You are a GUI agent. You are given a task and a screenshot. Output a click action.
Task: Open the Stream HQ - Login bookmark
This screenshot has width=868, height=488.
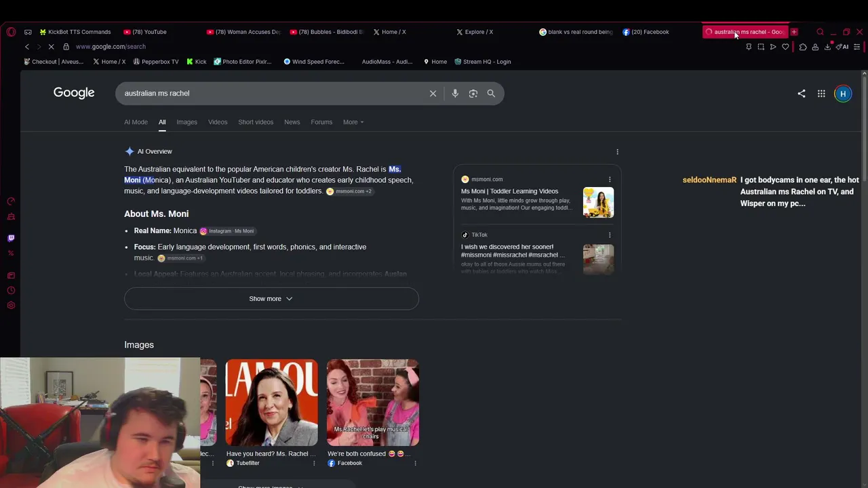click(x=483, y=62)
